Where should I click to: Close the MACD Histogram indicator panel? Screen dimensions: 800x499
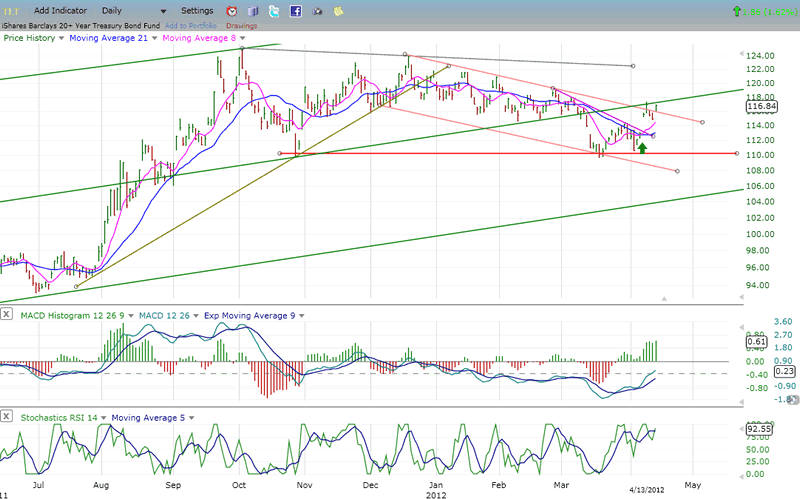click(7, 316)
